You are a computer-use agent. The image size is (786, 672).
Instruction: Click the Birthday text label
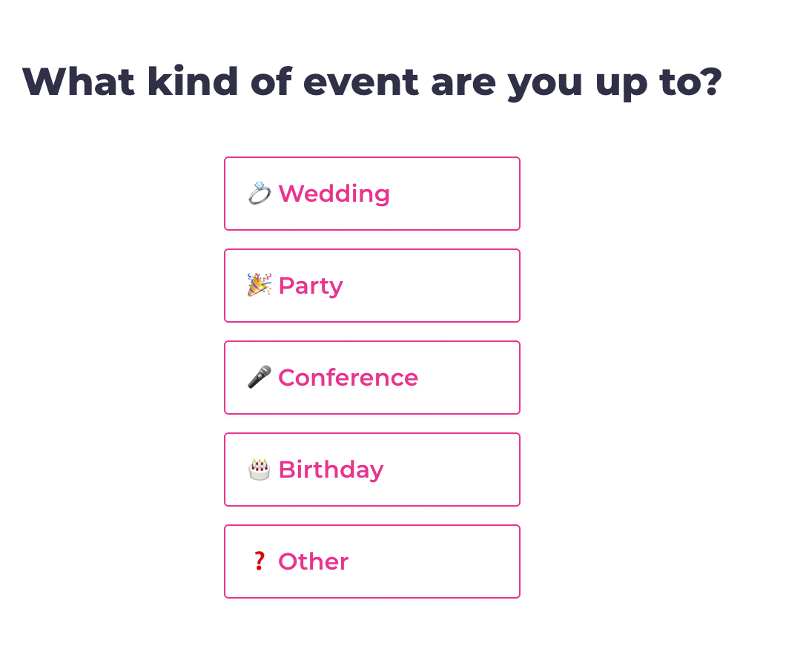point(331,469)
